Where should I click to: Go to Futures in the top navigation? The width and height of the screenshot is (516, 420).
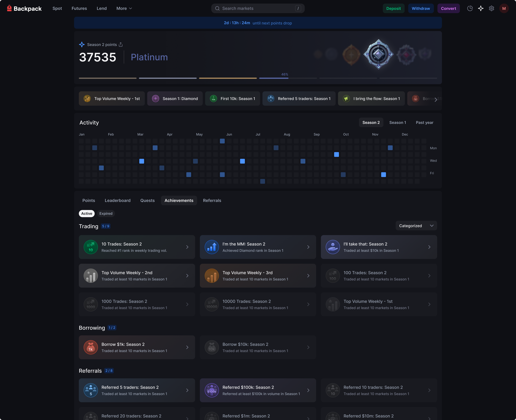(79, 9)
